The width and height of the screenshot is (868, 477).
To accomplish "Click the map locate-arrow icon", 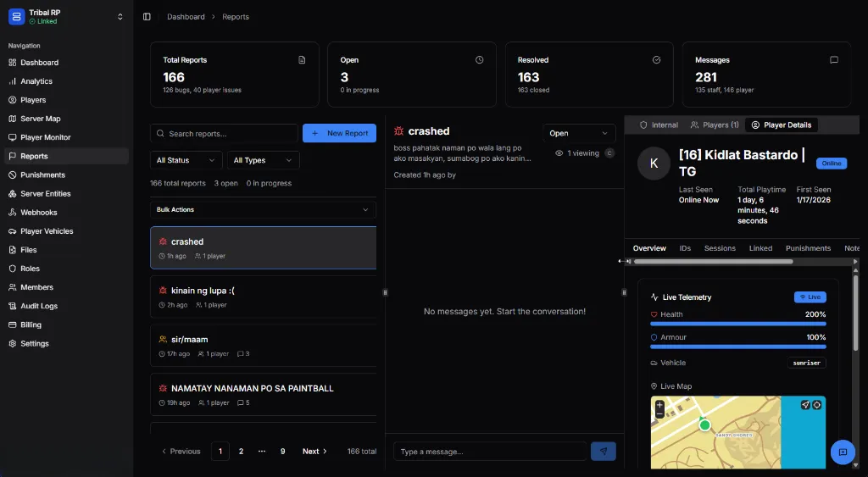I will coord(805,405).
